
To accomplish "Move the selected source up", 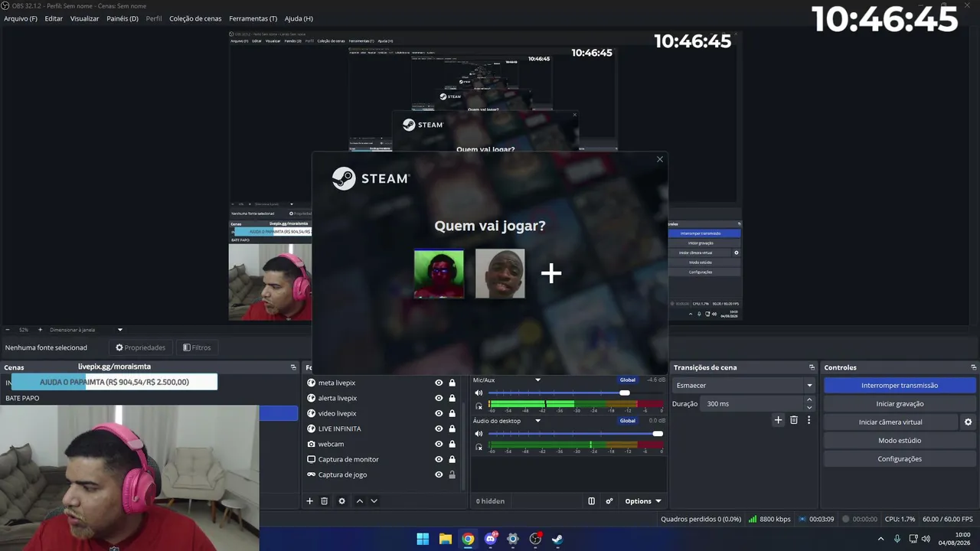I will [x=360, y=501].
